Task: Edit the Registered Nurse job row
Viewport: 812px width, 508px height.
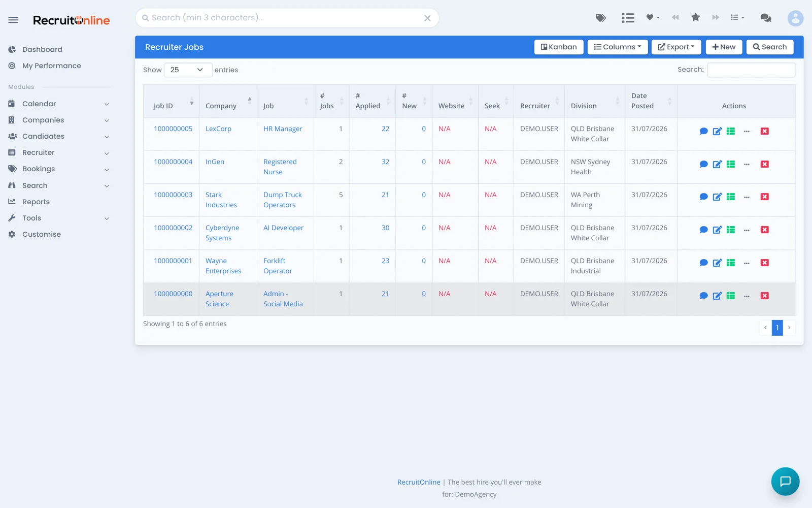Action: click(x=717, y=164)
